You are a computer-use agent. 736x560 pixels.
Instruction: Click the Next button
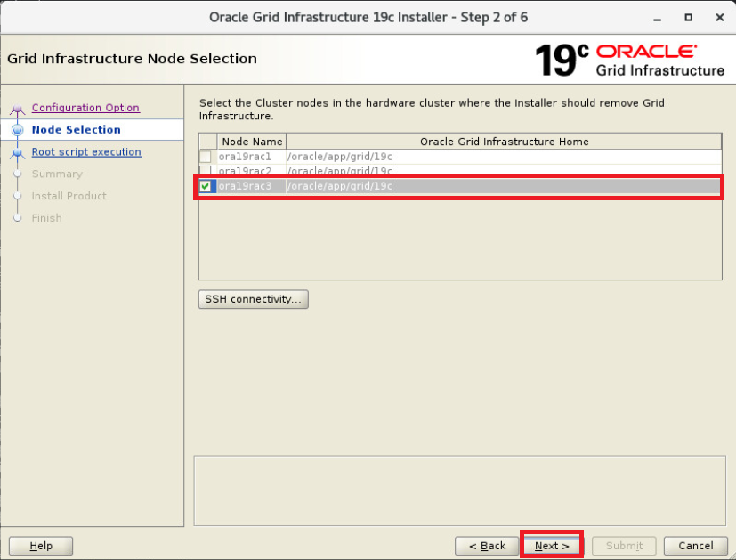pyautogui.click(x=552, y=546)
